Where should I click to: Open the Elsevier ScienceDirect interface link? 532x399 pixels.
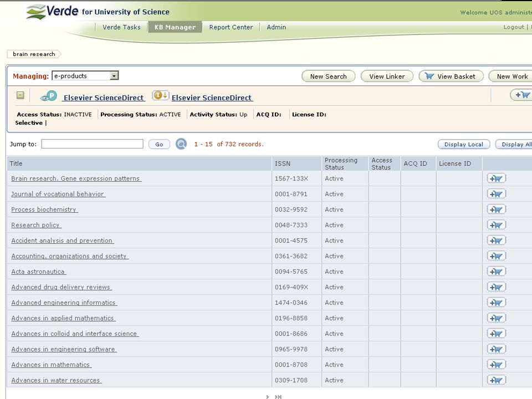click(212, 98)
